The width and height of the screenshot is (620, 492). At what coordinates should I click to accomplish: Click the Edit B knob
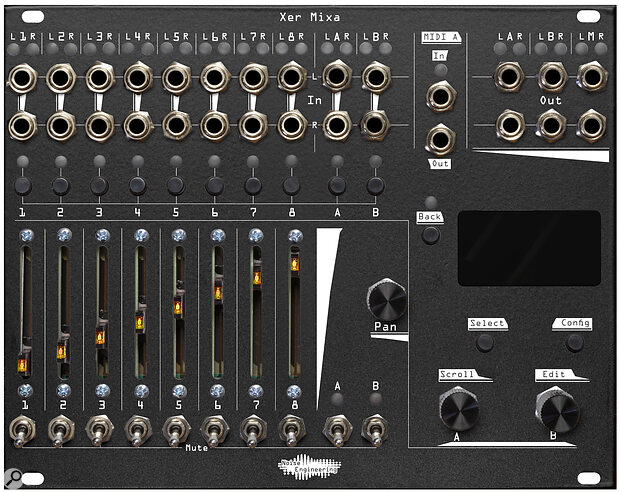pyautogui.click(x=557, y=409)
